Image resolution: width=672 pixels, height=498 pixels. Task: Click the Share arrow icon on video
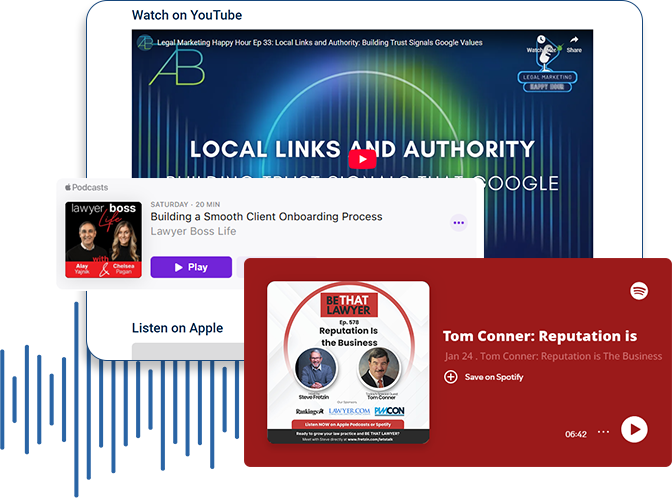click(x=574, y=41)
